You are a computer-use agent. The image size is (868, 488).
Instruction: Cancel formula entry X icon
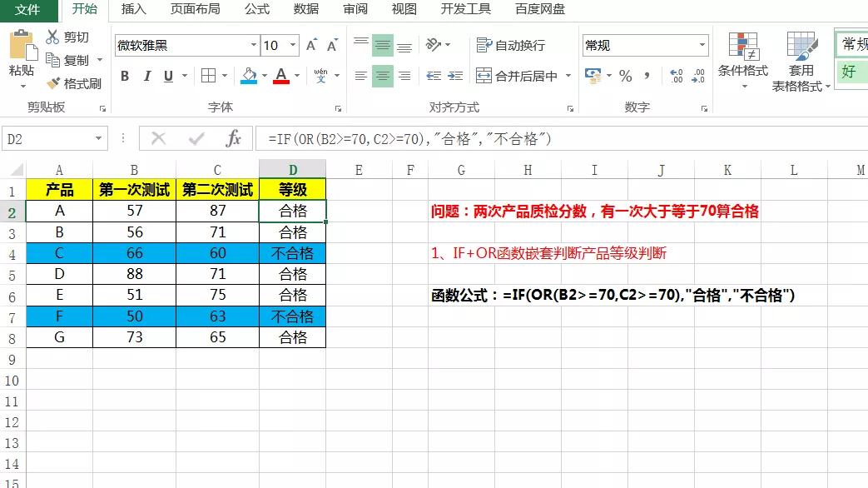click(x=159, y=138)
